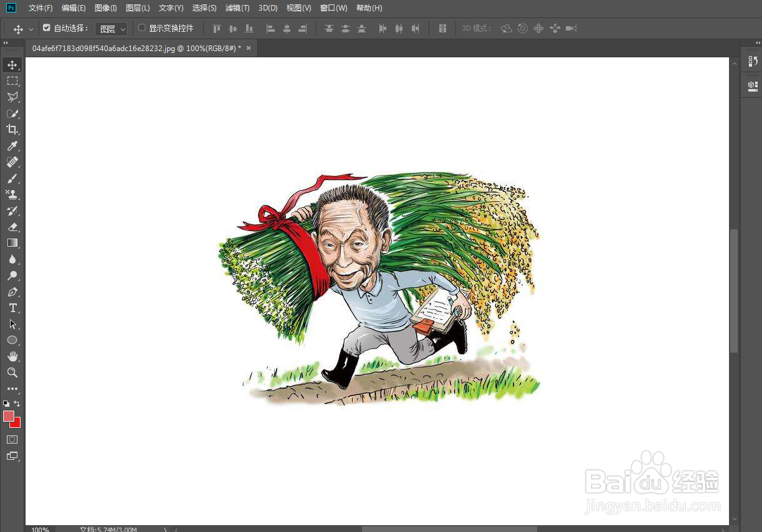Select the Clone Stamp tool
This screenshot has height=532, width=762.
click(12, 194)
